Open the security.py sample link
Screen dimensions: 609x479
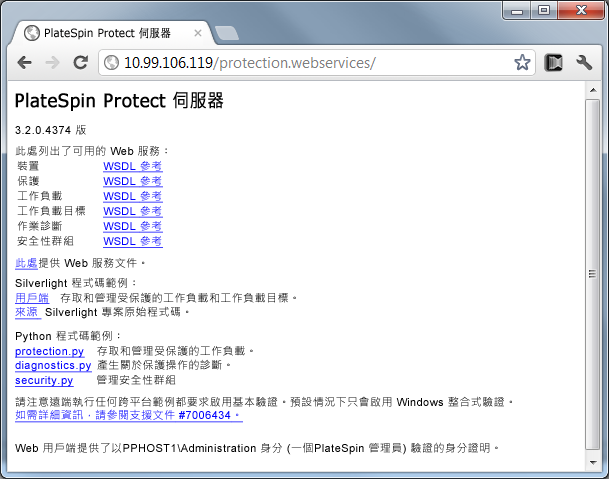click(x=44, y=380)
